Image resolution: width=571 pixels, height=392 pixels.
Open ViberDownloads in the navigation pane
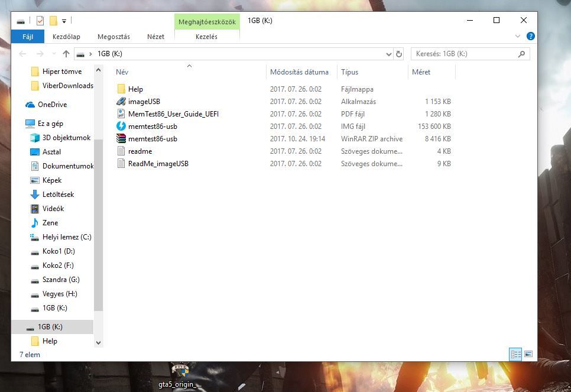[67, 86]
